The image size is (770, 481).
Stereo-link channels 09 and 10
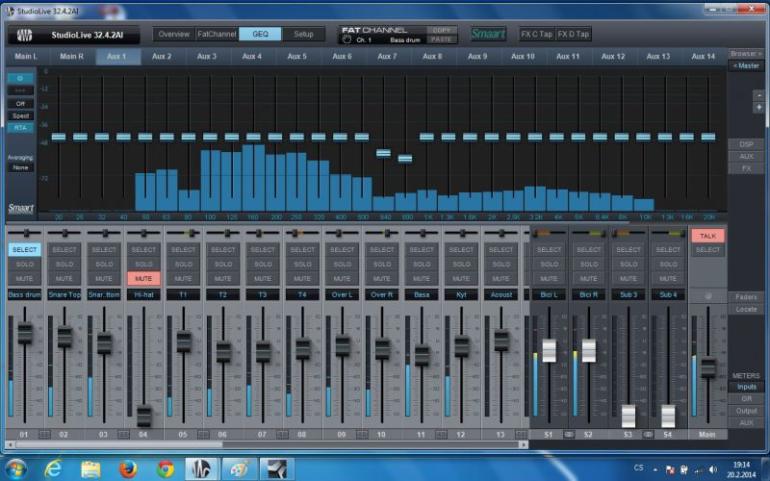pos(362,435)
